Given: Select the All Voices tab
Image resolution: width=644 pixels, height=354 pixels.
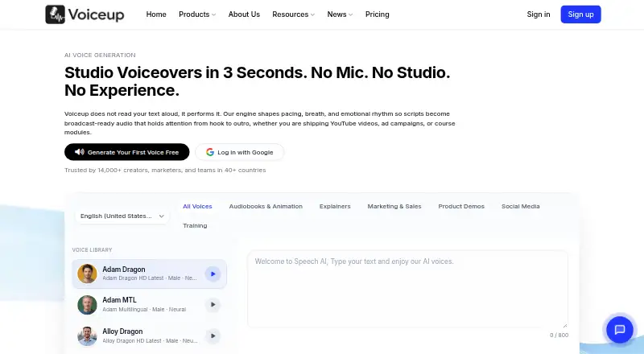Looking at the screenshot, I should tap(197, 206).
